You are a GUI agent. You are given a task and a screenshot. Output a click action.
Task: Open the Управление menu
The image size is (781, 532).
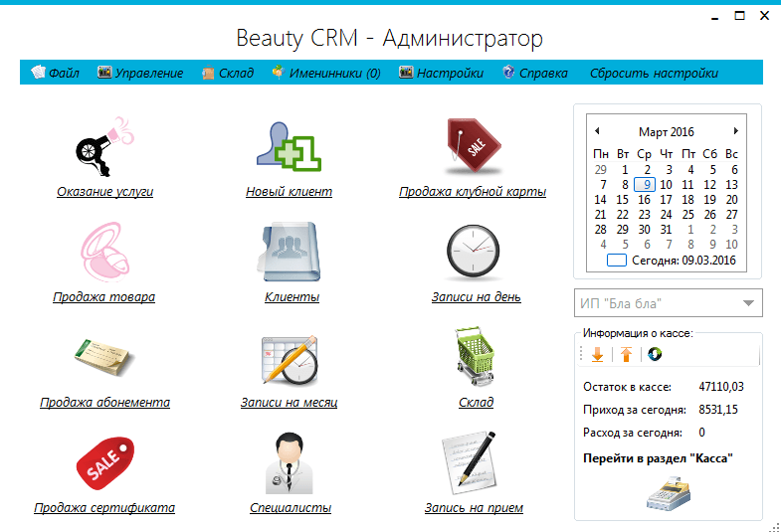click(x=140, y=73)
